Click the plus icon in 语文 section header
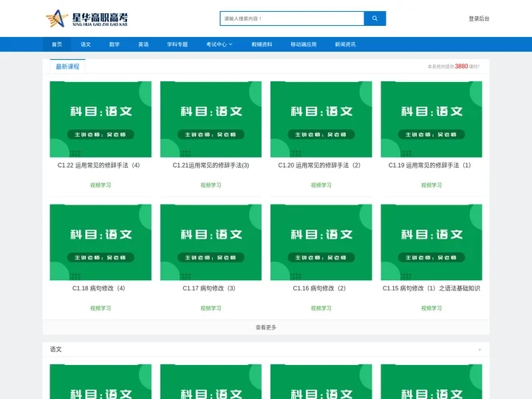The image size is (532, 399). tap(480, 349)
